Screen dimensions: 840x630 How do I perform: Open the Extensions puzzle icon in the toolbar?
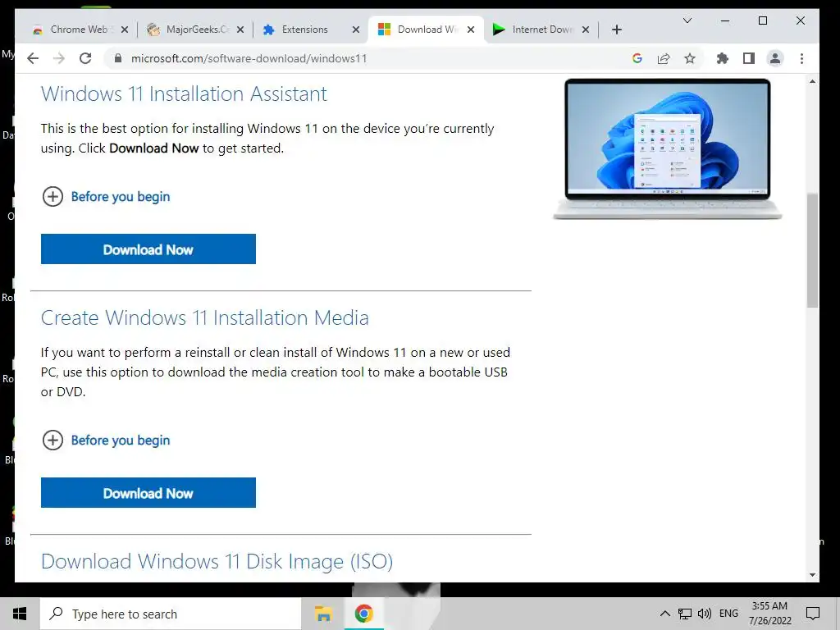click(723, 58)
